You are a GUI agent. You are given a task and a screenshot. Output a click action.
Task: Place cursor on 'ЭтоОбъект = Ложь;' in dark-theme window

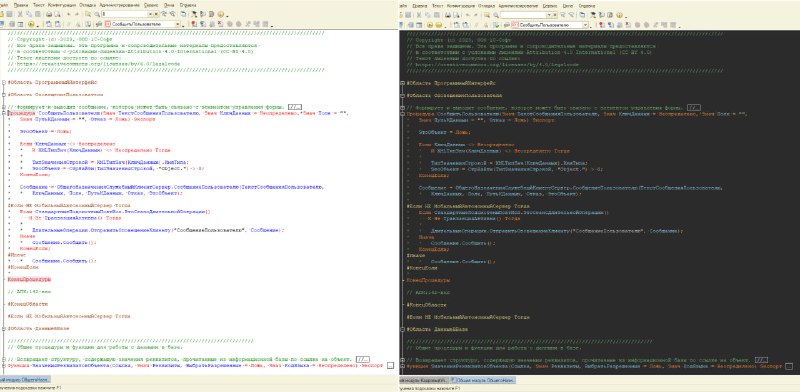444,132
